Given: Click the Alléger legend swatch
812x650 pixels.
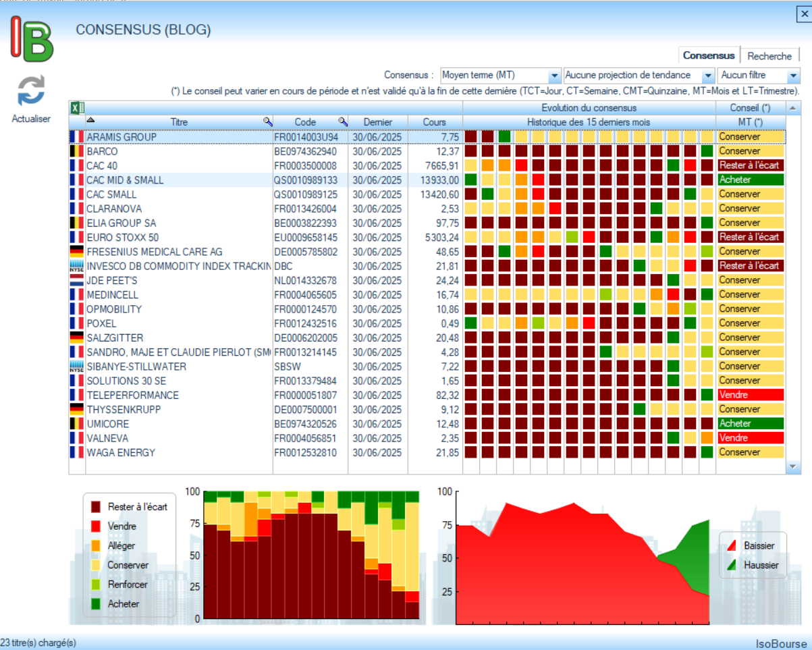Looking at the screenshot, I should (96, 545).
